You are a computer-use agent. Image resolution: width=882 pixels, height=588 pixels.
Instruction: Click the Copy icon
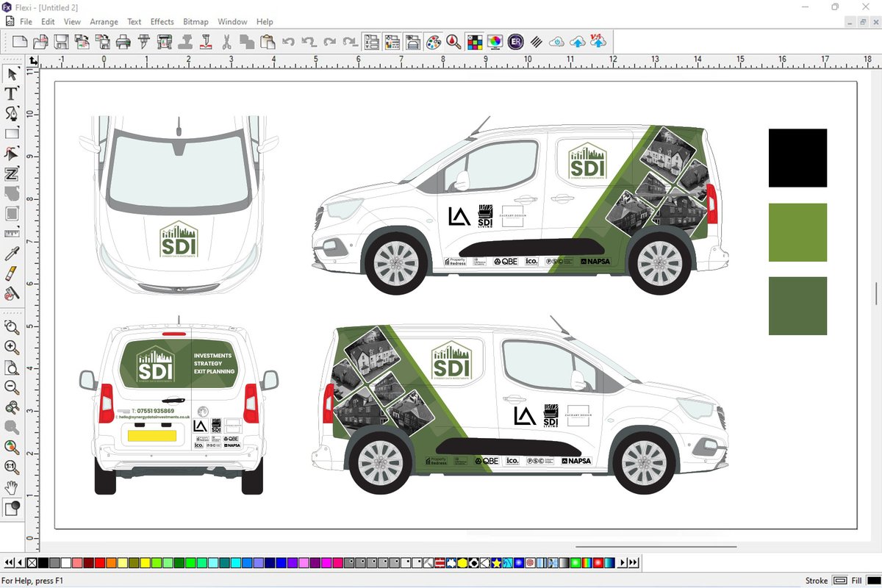(247, 42)
